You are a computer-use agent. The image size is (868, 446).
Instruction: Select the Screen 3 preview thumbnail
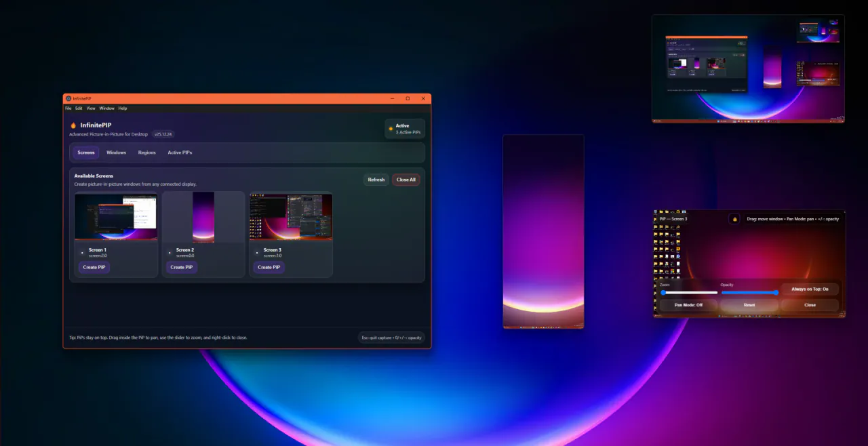291,217
